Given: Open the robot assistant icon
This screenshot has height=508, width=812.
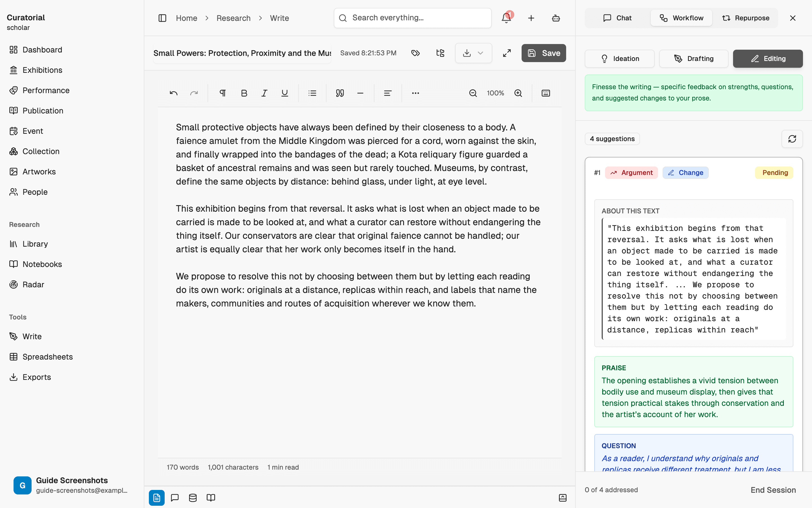Looking at the screenshot, I should 556,18.
